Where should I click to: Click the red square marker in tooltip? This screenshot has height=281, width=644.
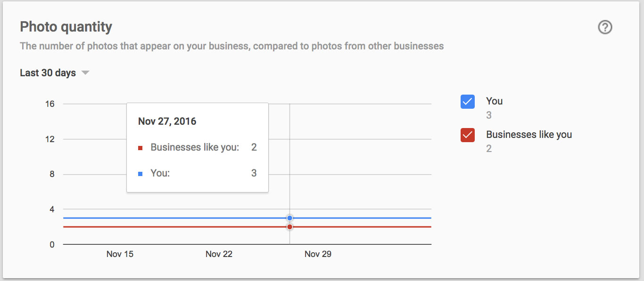click(x=140, y=148)
